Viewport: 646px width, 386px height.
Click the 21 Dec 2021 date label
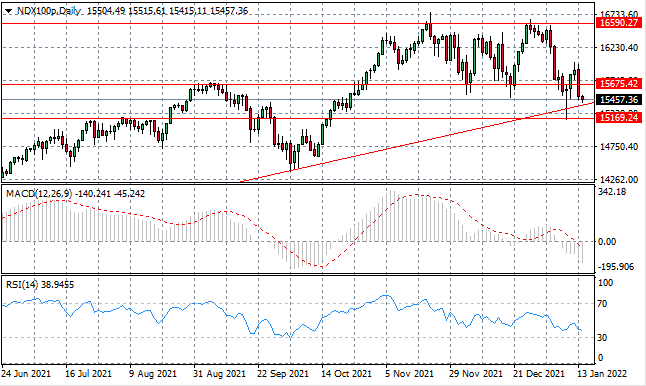click(x=539, y=374)
